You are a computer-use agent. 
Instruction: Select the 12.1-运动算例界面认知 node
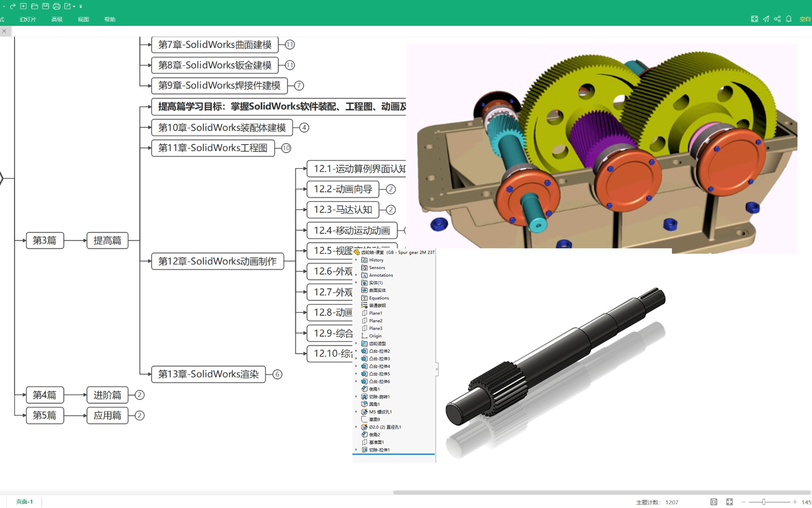(x=357, y=169)
